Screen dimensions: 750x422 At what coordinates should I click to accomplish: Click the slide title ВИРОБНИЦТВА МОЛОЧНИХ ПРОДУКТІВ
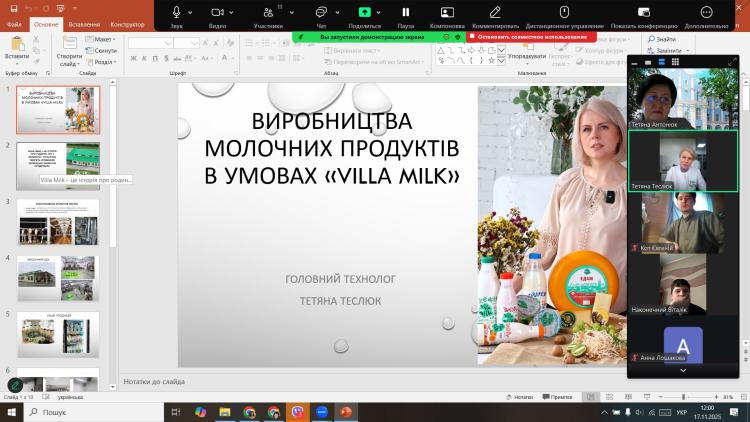tap(332, 148)
